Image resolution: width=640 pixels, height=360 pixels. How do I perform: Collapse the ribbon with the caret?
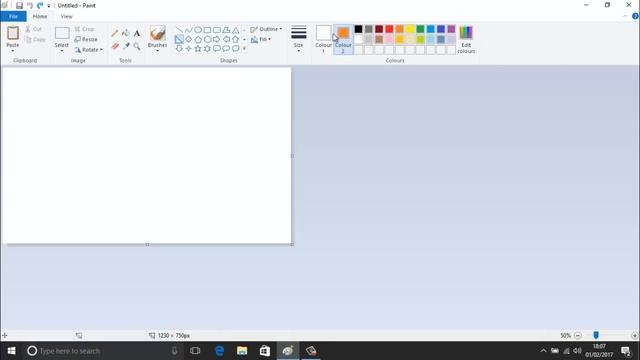click(625, 16)
